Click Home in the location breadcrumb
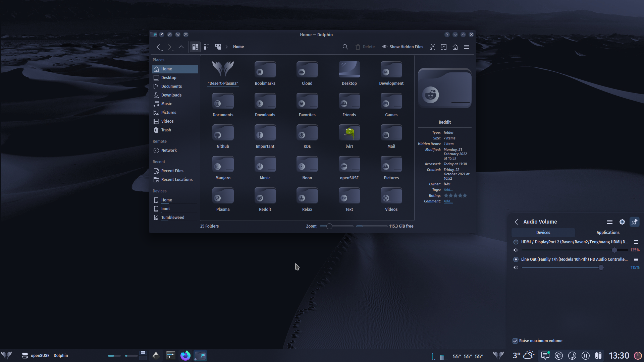 point(238,47)
